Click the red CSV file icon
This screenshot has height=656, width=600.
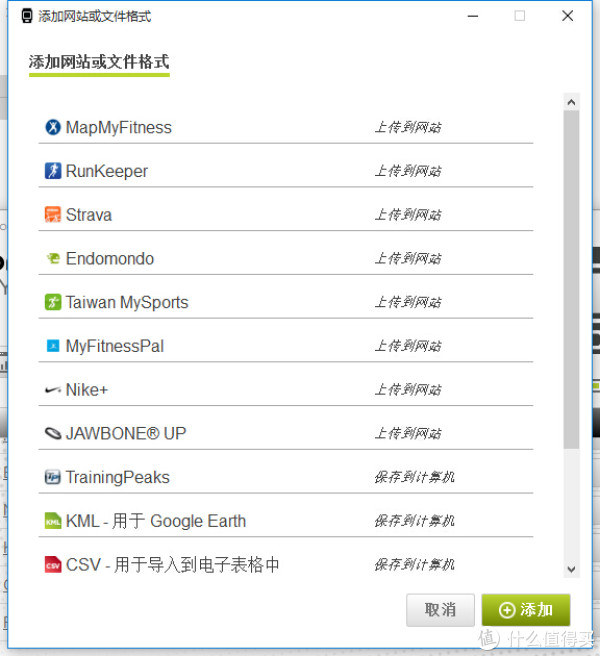(x=53, y=564)
